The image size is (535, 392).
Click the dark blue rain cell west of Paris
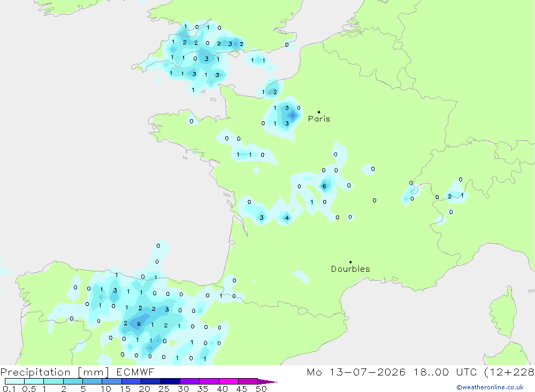point(293,116)
